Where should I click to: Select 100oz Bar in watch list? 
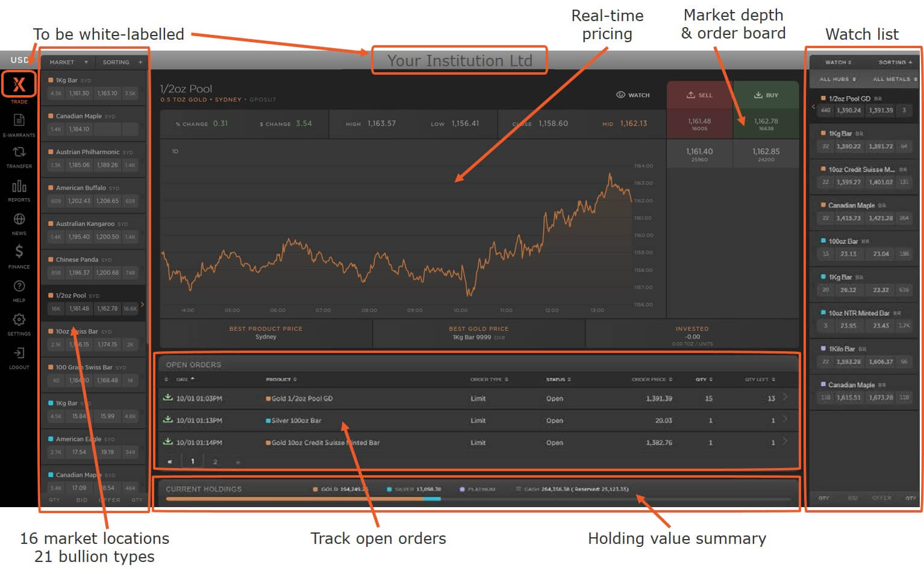coord(864,248)
